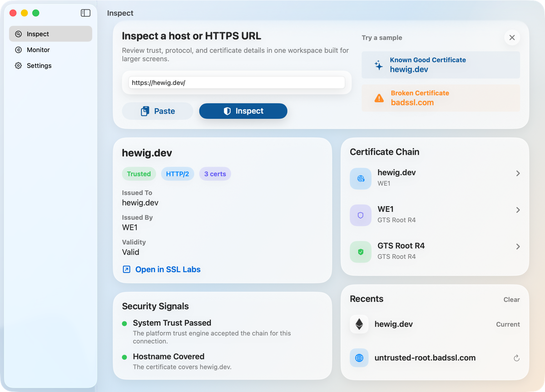Open Settings from the sidebar gear icon

pyautogui.click(x=18, y=65)
